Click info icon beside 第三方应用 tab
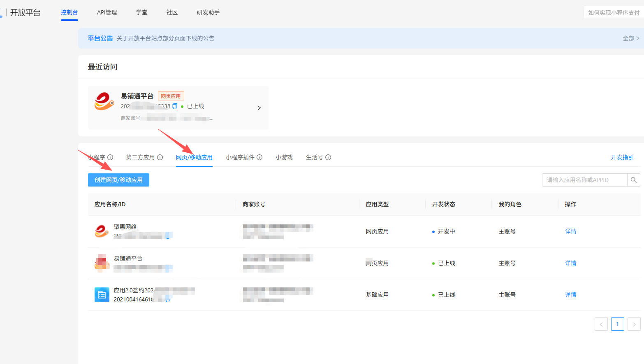The height and width of the screenshot is (364, 644). point(160,157)
